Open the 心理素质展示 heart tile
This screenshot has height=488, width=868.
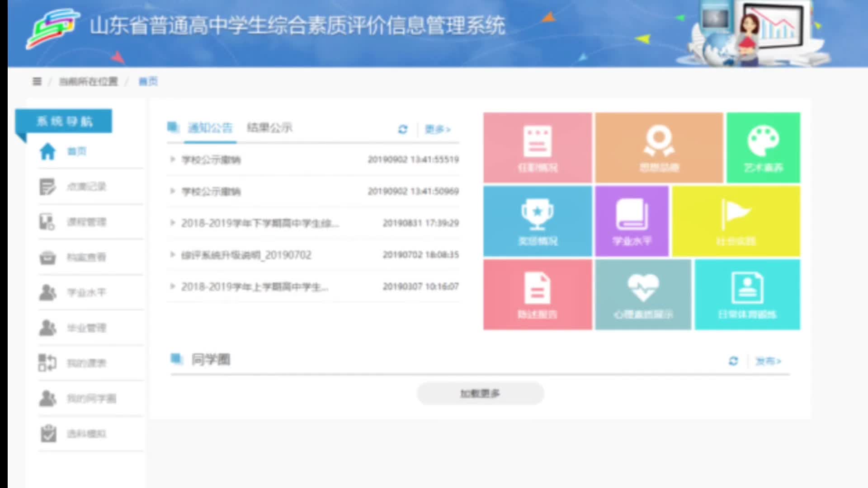click(x=643, y=294)
